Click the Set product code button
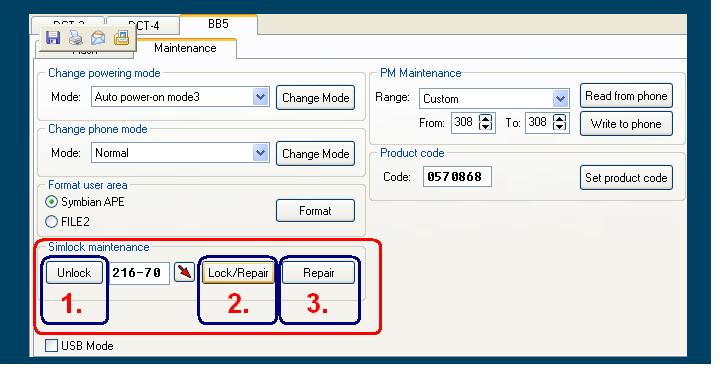This screenshot has height=392, width=720. [626, 178]
